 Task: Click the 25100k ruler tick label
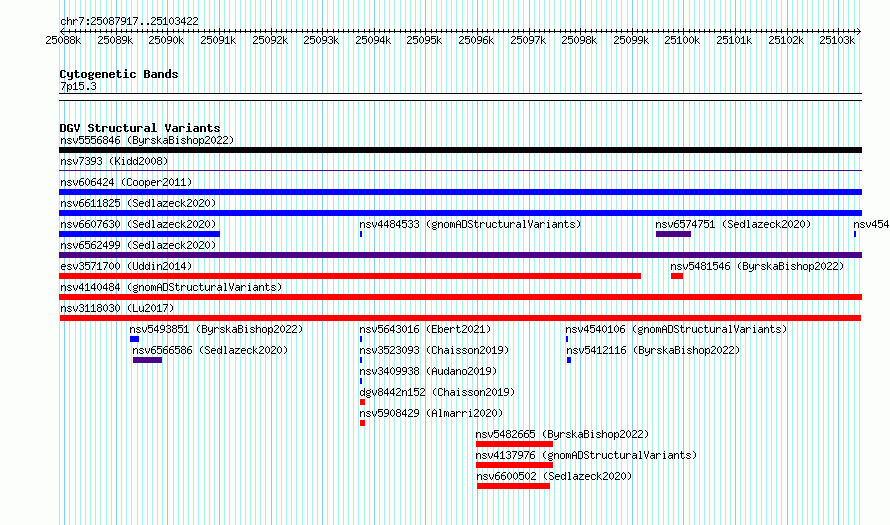682,40
